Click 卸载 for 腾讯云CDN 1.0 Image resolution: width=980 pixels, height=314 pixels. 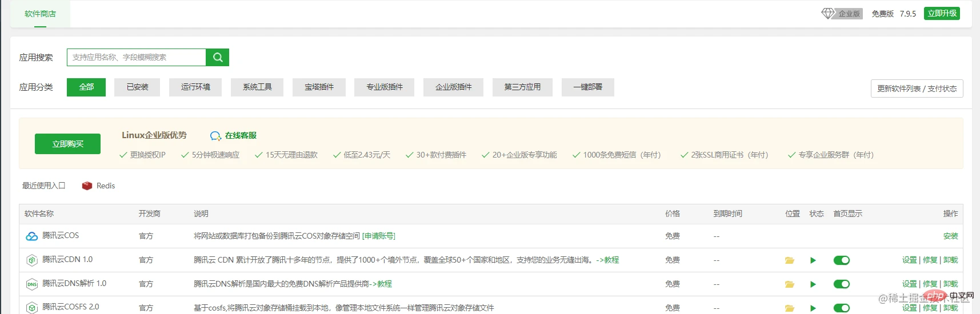950,260
